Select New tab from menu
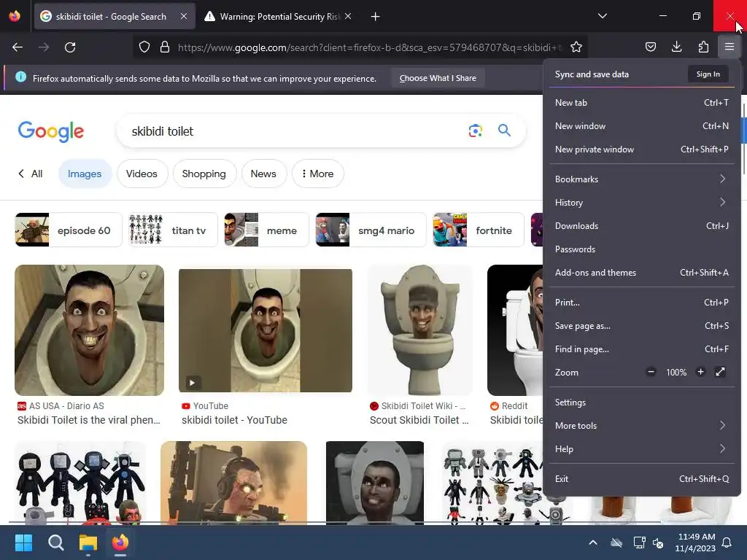 (642, 102)
